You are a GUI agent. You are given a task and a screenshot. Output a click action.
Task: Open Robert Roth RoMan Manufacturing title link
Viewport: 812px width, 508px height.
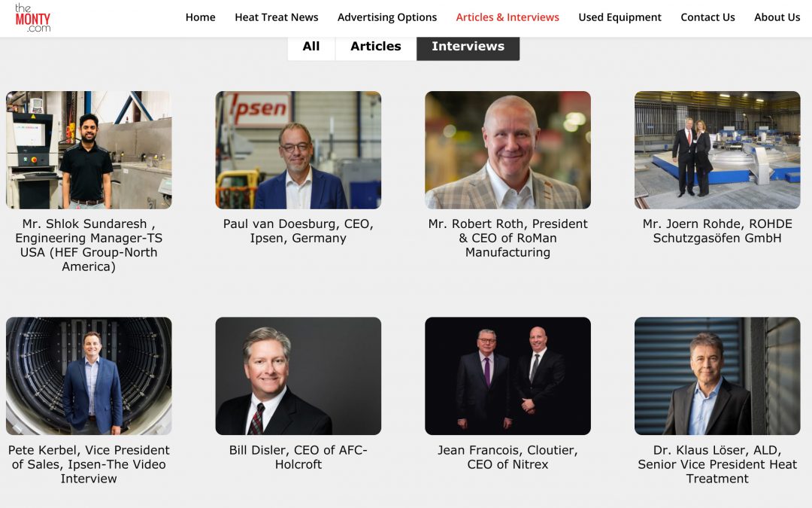coord(507,238)
